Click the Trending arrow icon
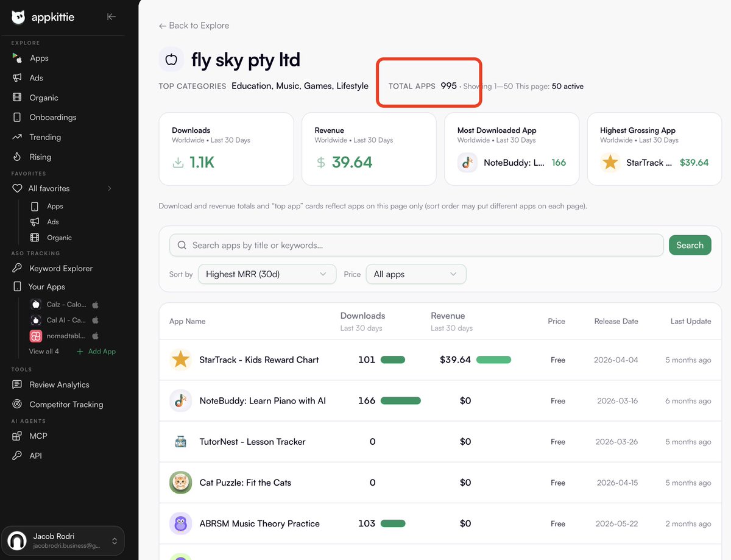The image size is (731, 560). (x=17, y=137)
